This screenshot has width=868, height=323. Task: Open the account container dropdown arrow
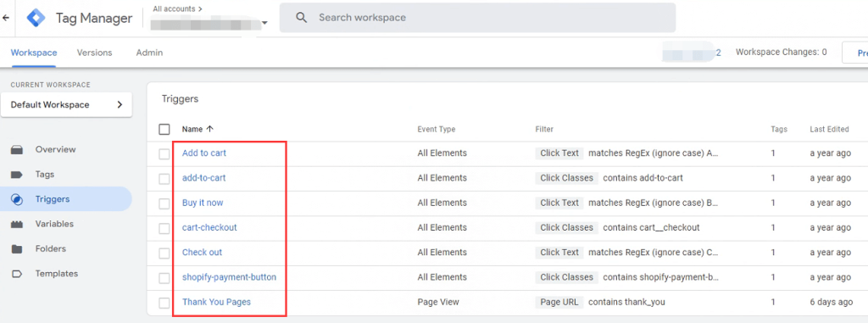(264, 23)
